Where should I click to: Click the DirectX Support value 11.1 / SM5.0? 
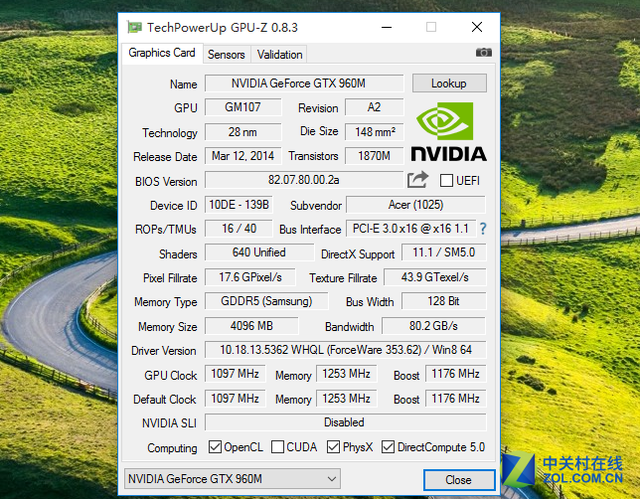point(444,253)
